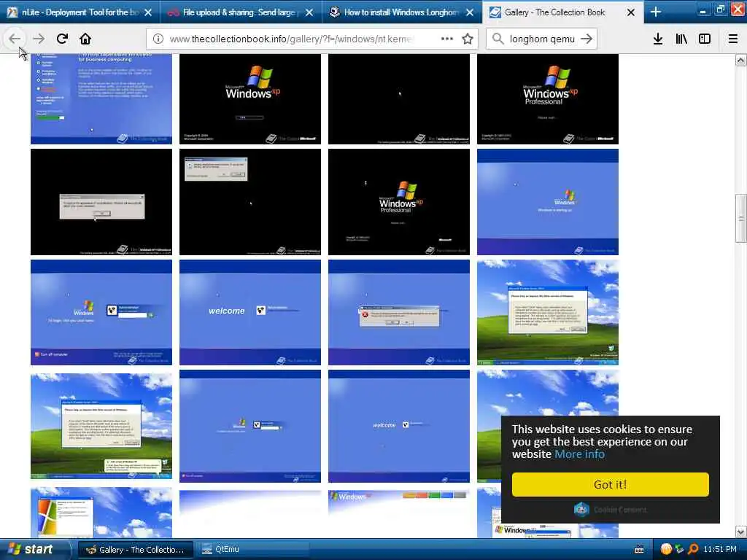Click scrollbar down arrow
This screenshot has height=560, width=747.
[740, 532]
